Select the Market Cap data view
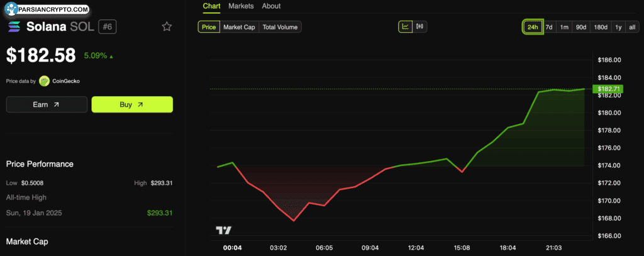This screenshot has height=256, width=644. 240,27
